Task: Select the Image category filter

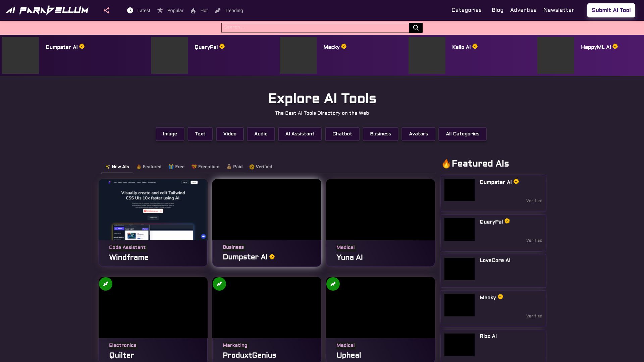Action: [170, 134]
